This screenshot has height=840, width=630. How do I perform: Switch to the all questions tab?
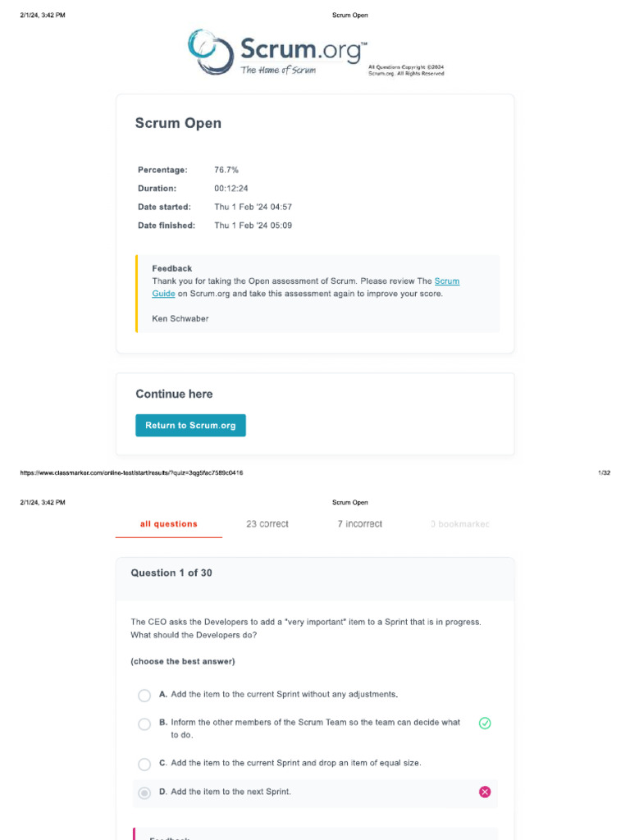[x=169, y=524]
